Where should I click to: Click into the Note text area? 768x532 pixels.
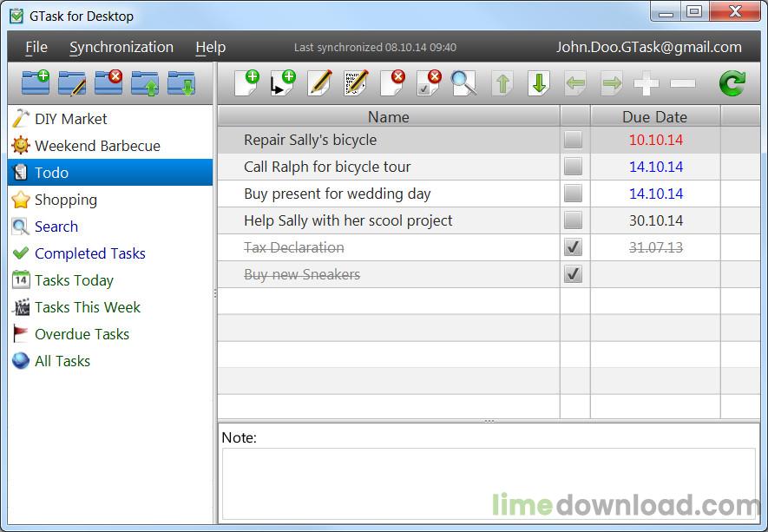pos(489,483)
